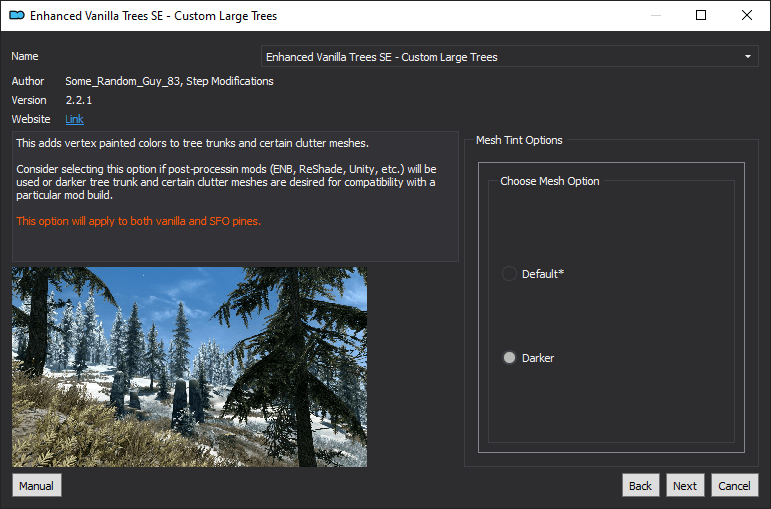Image resolution: width=771 pixels, height=509 pixels.
Task: Click the author name Some_Random_Guy_83
Action: tap(123, 81)
